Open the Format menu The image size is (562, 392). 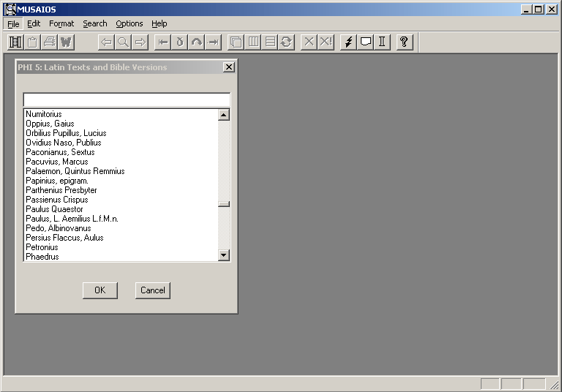61,23
